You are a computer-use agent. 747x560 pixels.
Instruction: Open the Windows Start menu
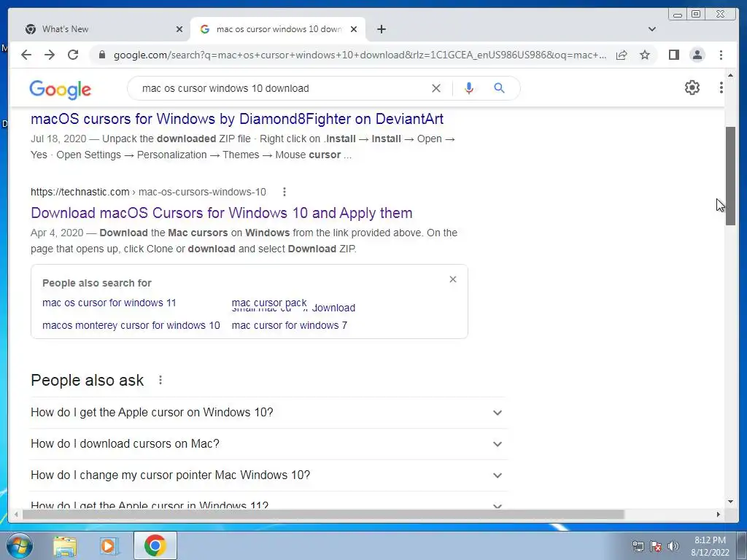[x=20, y=545]
